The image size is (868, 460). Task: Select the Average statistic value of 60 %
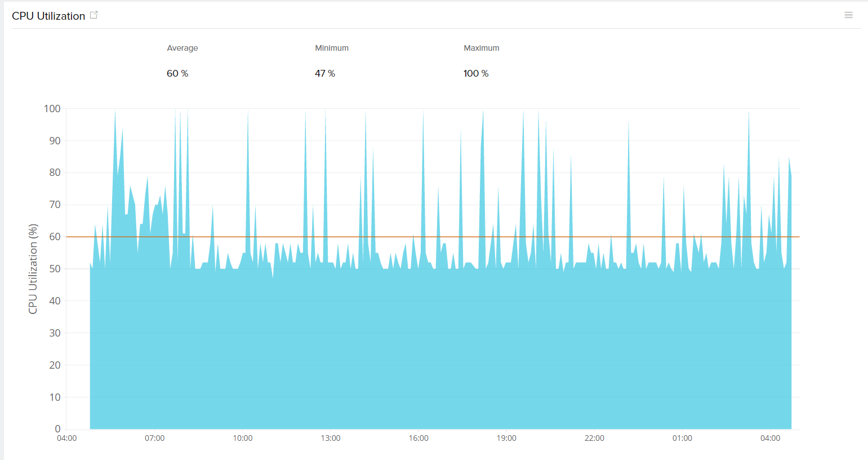[177, 73]
